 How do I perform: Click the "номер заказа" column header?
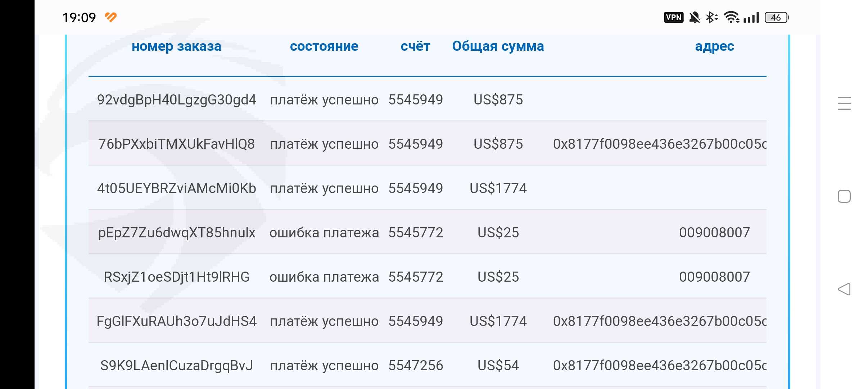pyautogui.click(x=176, y=46)
